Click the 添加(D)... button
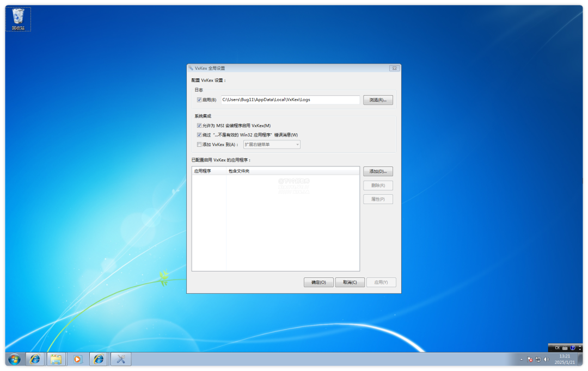This screenshot has width=588, height=371. (378, 171)
